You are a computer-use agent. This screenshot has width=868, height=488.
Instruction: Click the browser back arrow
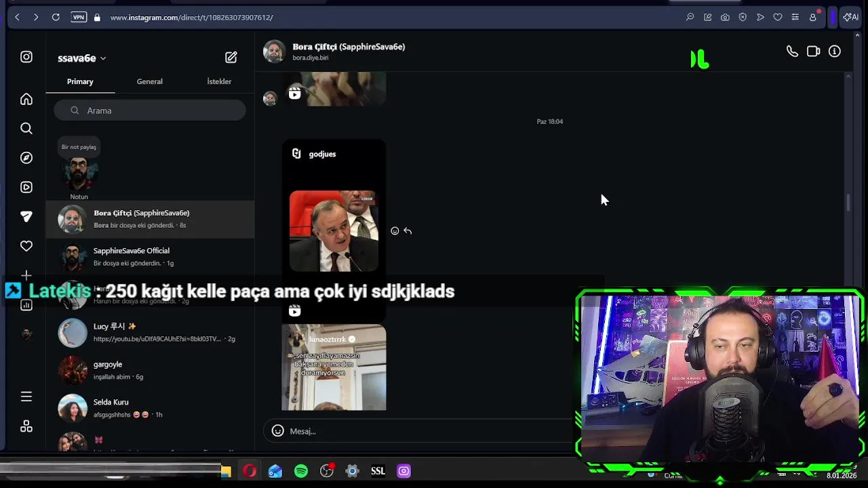17,17
